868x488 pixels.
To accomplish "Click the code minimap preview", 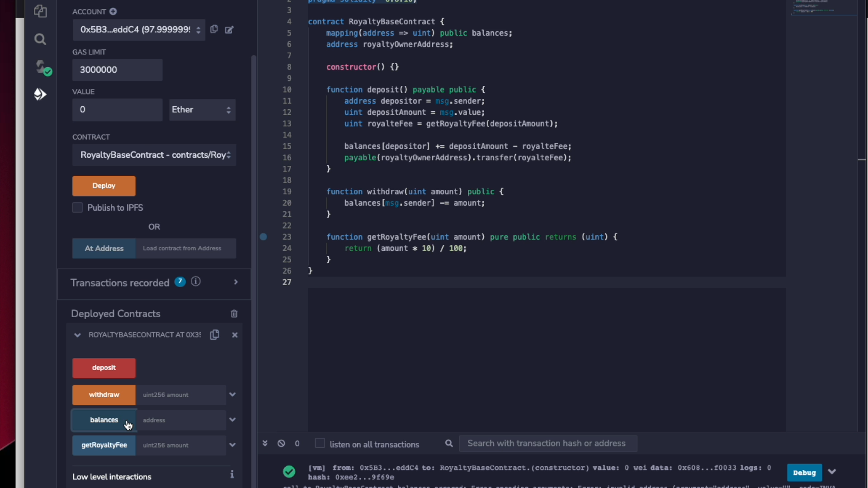I will coord(824,8).
